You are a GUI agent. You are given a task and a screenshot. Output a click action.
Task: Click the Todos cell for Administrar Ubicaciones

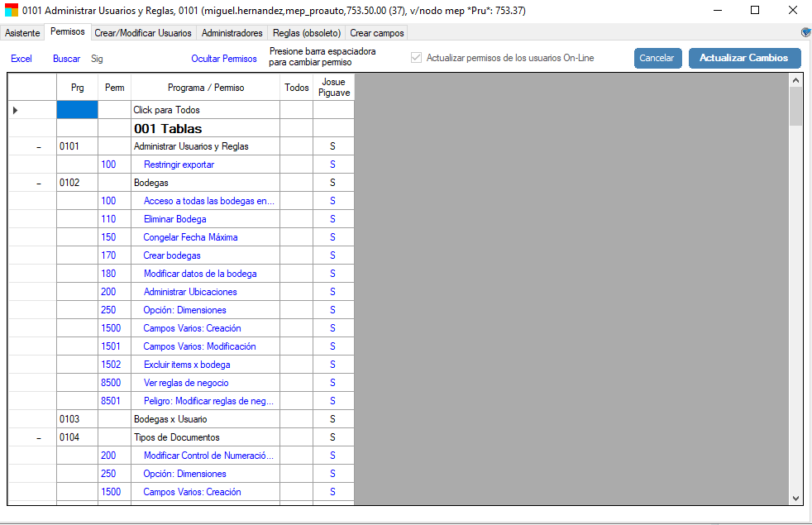[296, 292]
